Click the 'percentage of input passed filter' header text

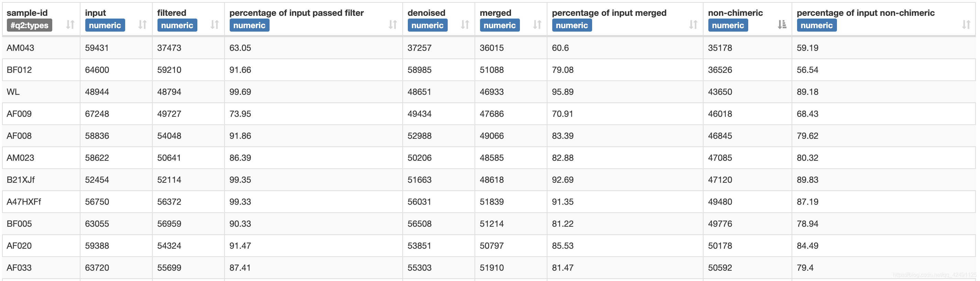(297, 13)
